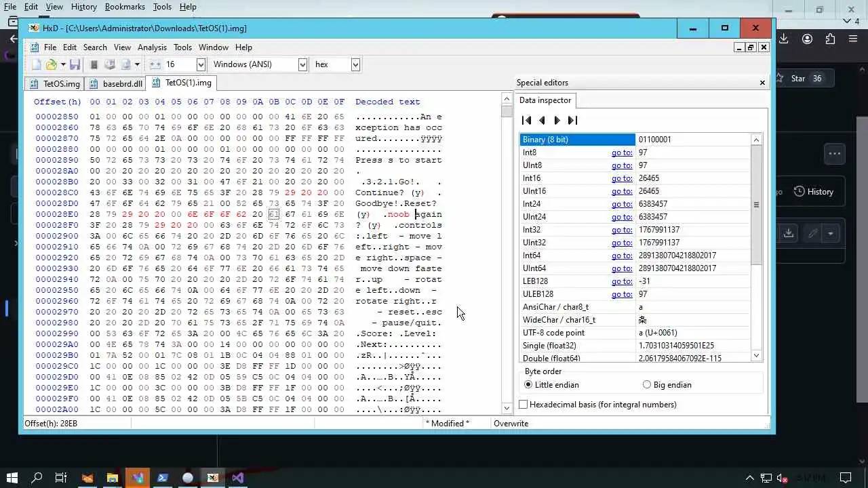Click go to link for Int64
The height and width of the screenshot is (488, 868).
622,256
